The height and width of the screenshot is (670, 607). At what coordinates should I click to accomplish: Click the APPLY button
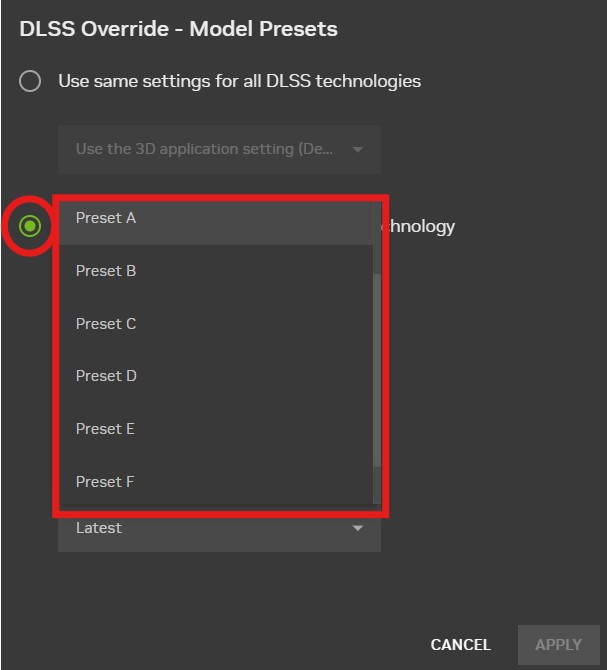[x=558, y=645]
